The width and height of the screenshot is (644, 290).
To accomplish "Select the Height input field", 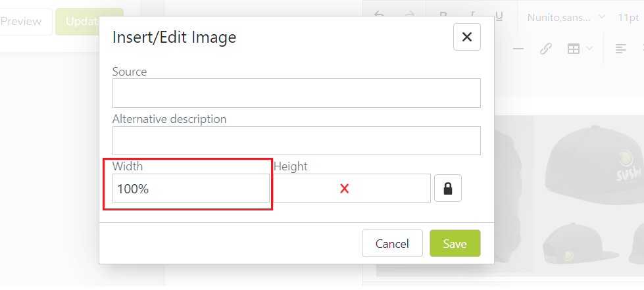I will (x=352, y=188).
